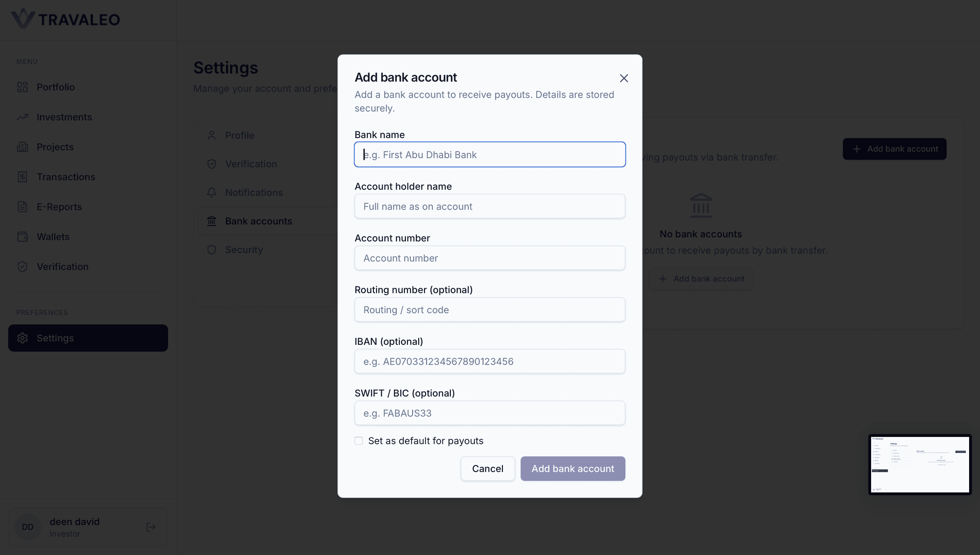The height and width of the screenshot is (555, 980).
Task: Click the Settings page heading
Action: (226, 68)
